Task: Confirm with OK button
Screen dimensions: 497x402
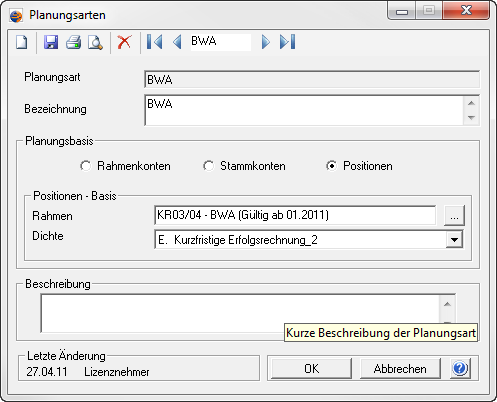Action: click(311, 369)
